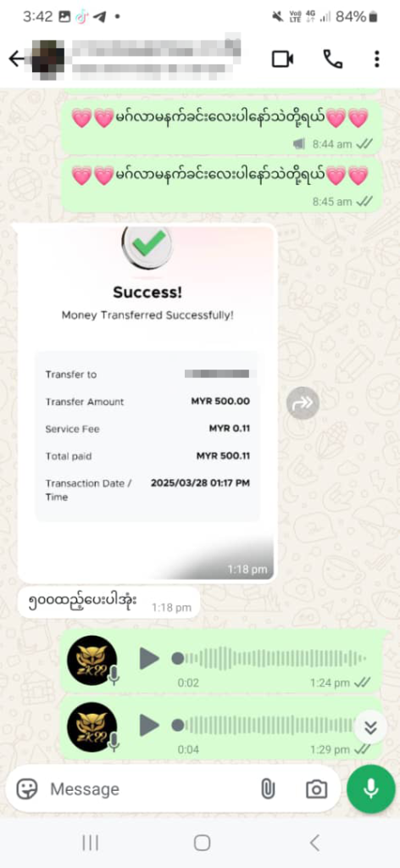The width and height of the screenshot is (400, 868).
Task: Select the 1:18 pm Burmese text message
Action: pos(108,603)
